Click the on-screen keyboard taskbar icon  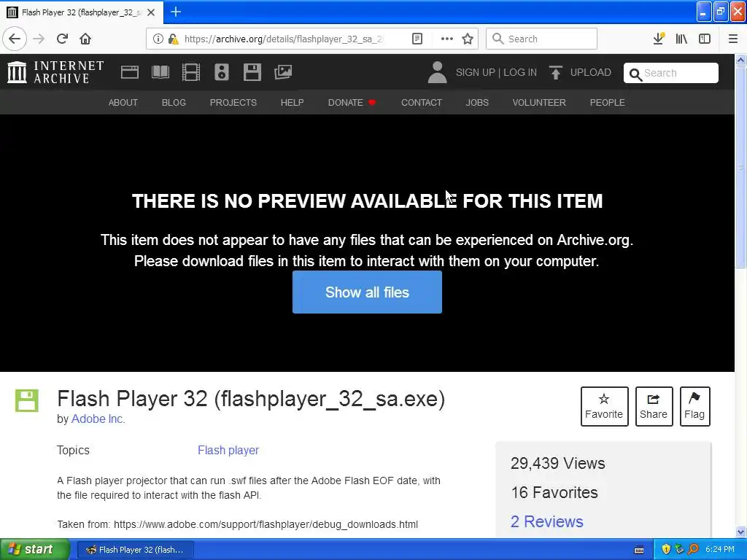(x=639, y=550)
